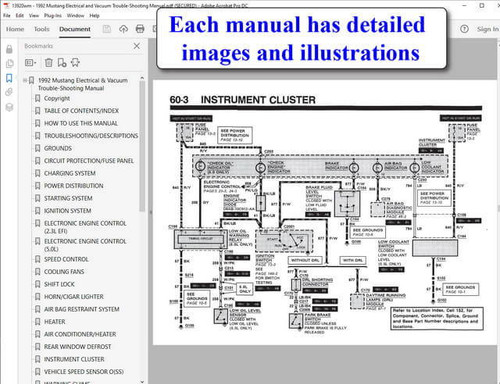This screenshot has height=384, width=500.
Task: Click the new bookmark icon
Action: point(62,62)
